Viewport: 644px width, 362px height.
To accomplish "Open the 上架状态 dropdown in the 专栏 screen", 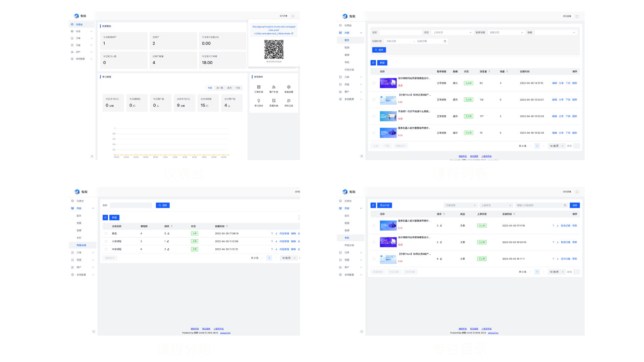I will coord(496,205).
